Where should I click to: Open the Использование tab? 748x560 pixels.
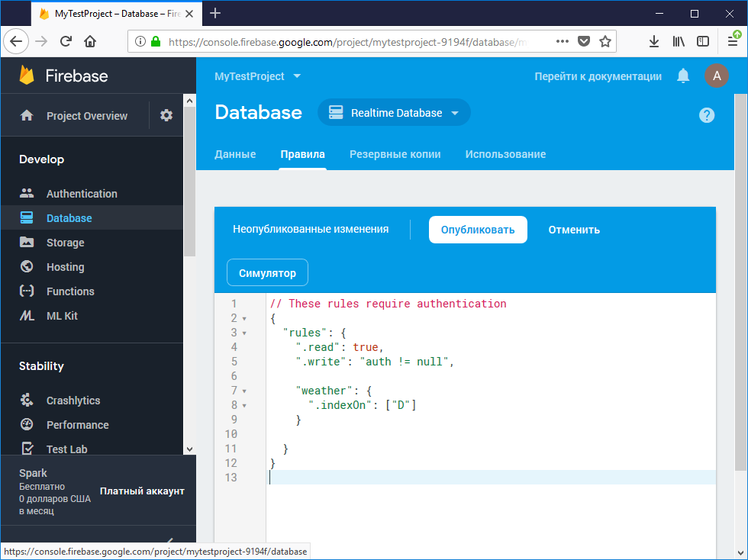tap(505, 154)
